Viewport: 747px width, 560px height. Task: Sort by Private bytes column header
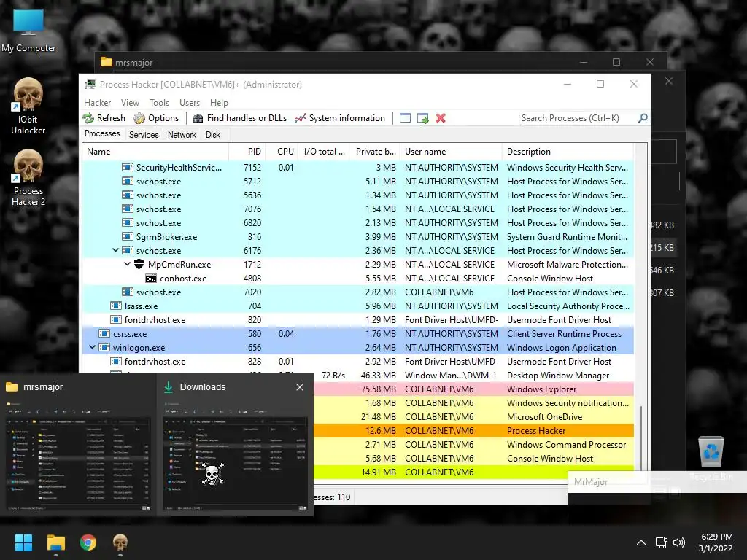[x=374, y=152]
